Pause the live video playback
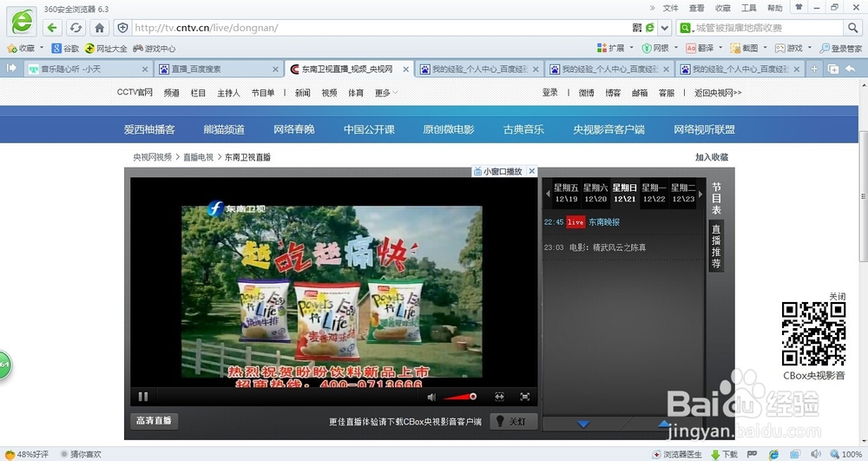868x461 pixels. pyautogui.click(x=143, y=396)
